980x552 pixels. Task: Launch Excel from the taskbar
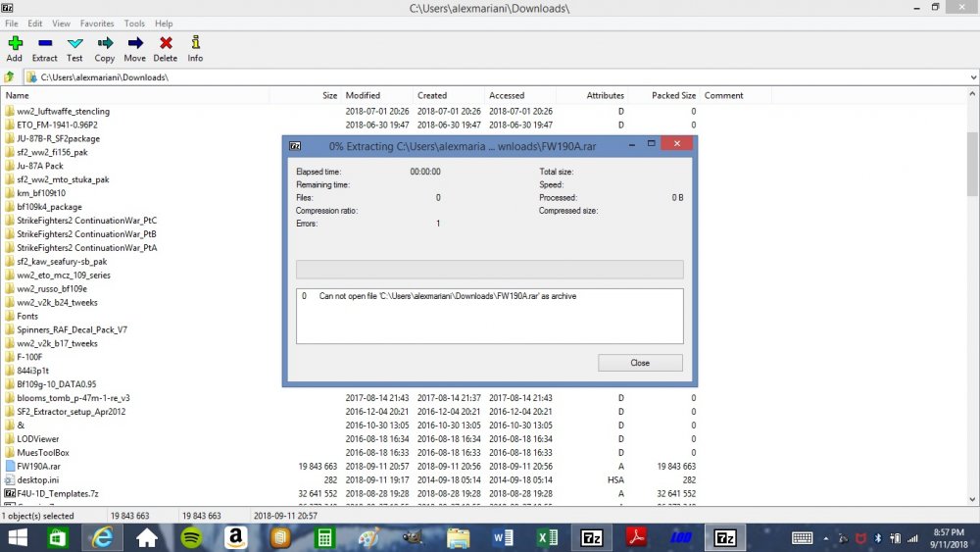[548, 537]
